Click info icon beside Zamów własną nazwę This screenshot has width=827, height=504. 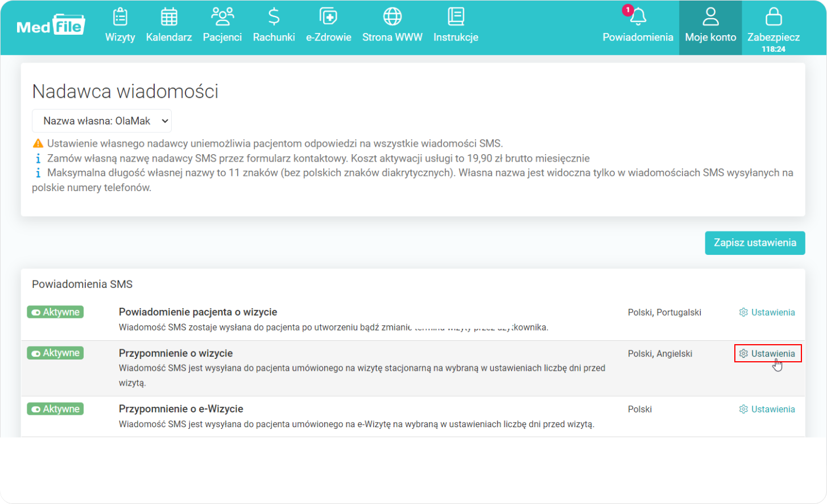point(38,158)
